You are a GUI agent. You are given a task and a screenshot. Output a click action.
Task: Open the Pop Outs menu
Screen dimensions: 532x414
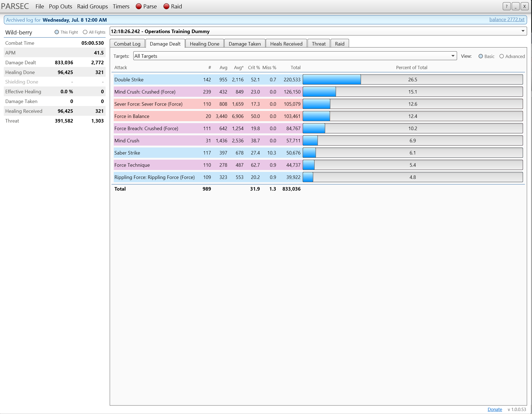click(60, 7)
